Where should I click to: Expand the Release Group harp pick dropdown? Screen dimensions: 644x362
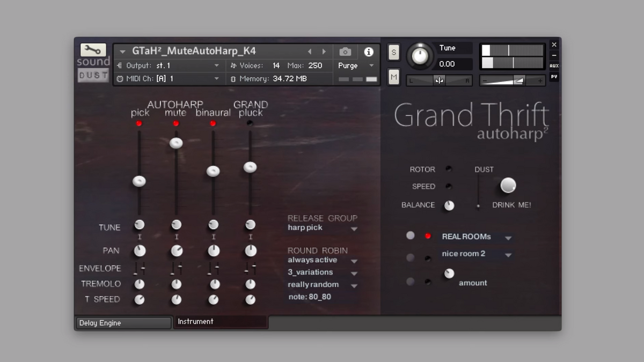tap(354, 229)
